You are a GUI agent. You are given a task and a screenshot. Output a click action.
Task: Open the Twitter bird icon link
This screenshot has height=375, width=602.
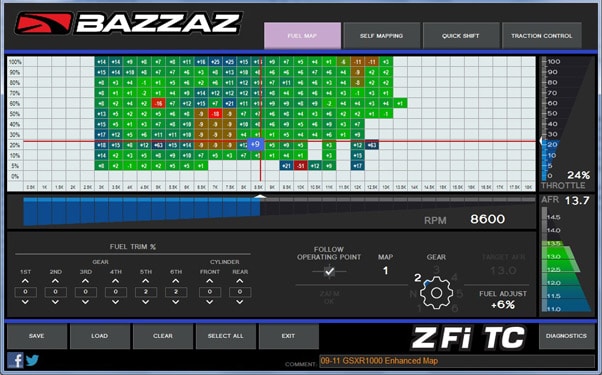[x=32, y=360]
